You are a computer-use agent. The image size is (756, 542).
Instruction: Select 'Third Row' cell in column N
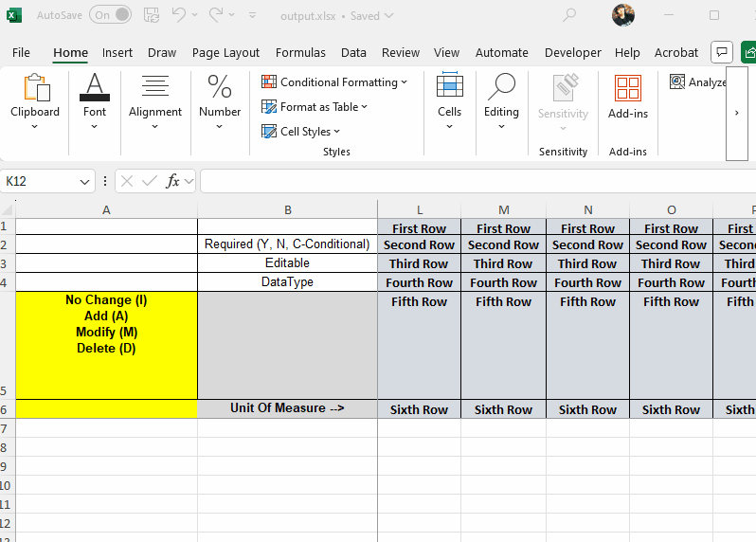pyautogui.click(x=587, y=263)
